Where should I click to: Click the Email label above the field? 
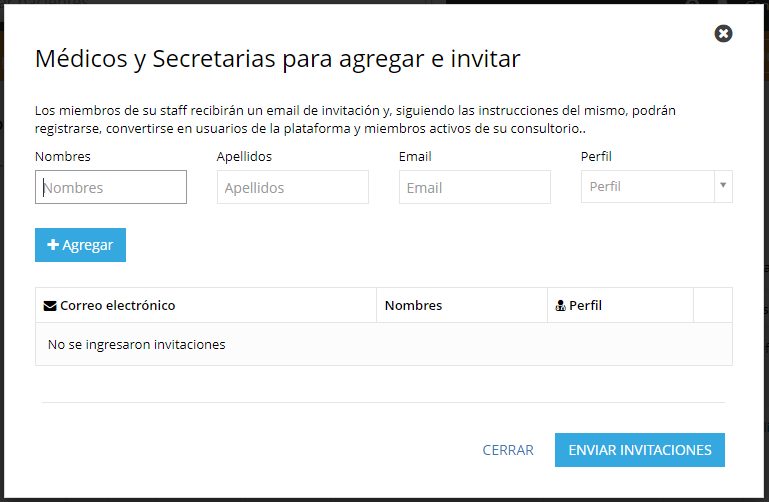pyautogui.click(x=415, y=156)
